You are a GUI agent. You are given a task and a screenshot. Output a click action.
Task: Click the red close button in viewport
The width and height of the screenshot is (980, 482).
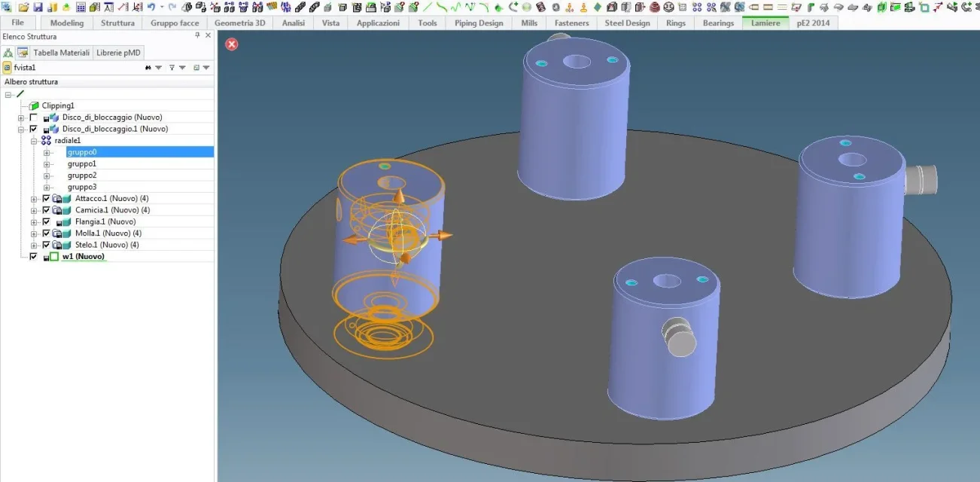pyautogui.click(x=232, y=44)
